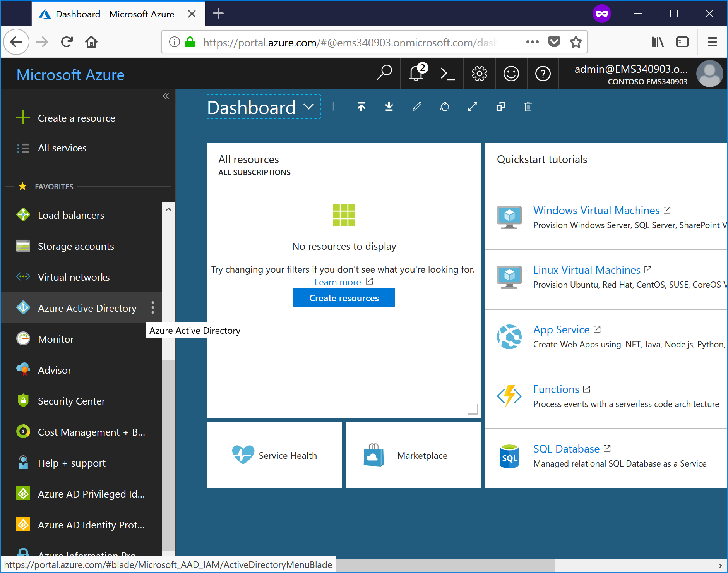Send feedback via smiley icon
This screenshot has height=573, width=728.
tap(511, 73)
